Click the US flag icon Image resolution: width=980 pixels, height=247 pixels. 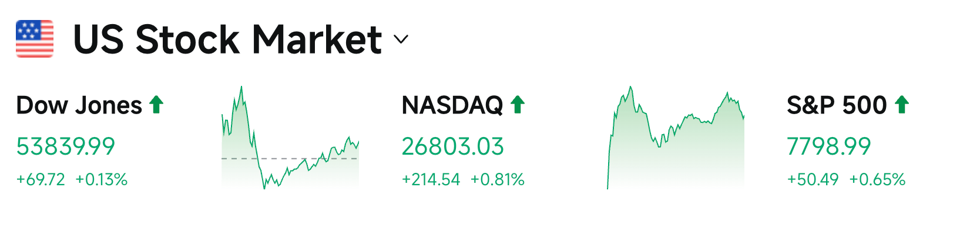click(35, 39)
